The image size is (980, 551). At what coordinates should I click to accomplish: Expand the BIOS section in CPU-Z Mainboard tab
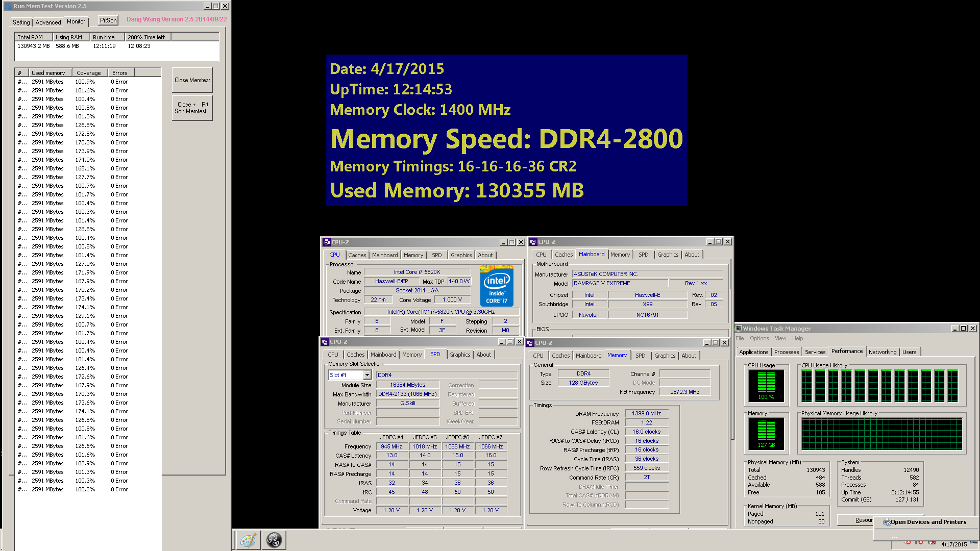click(542, 329)
